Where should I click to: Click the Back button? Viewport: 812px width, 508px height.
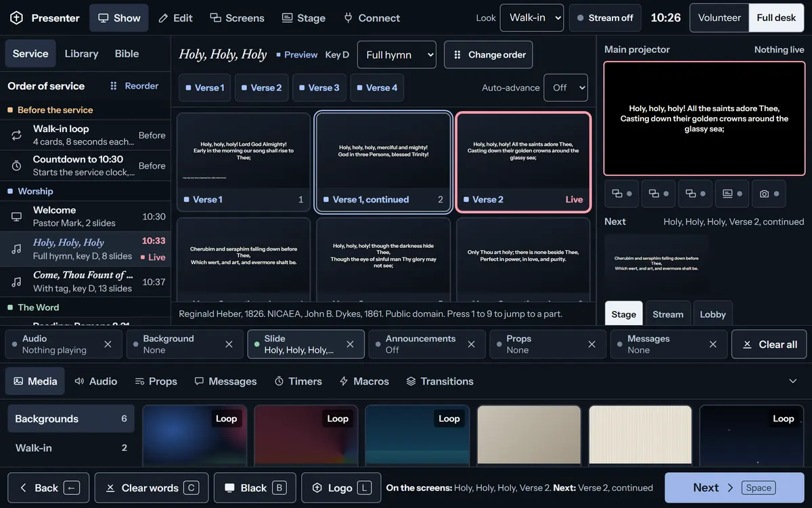[x=48, y=488]
